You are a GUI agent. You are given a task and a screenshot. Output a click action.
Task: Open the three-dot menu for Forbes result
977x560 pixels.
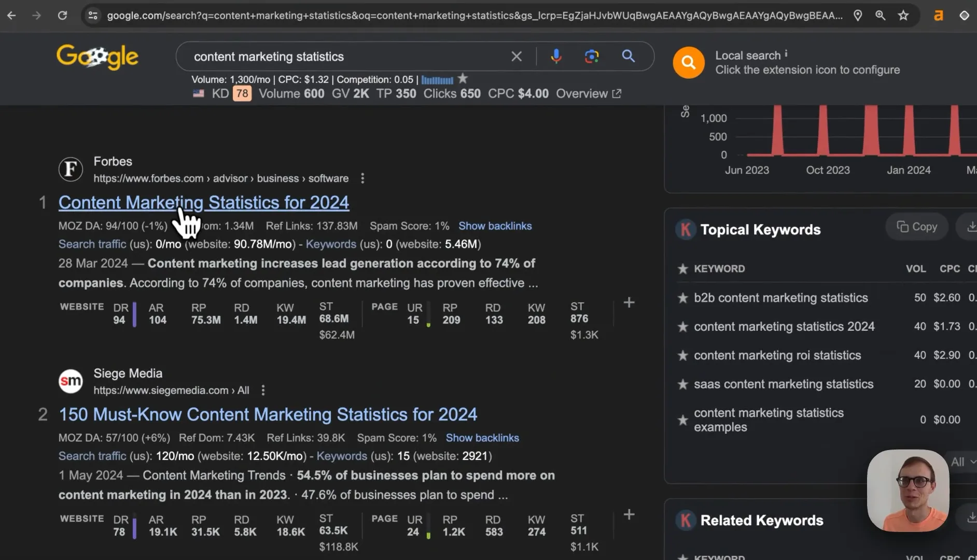coord(362,178)
